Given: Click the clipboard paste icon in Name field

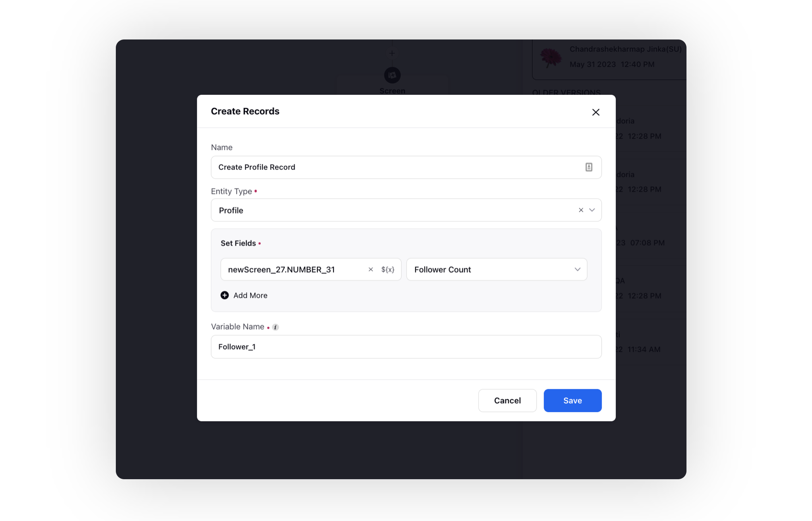Looking at the screenshot, I should (x=590, y=167).
